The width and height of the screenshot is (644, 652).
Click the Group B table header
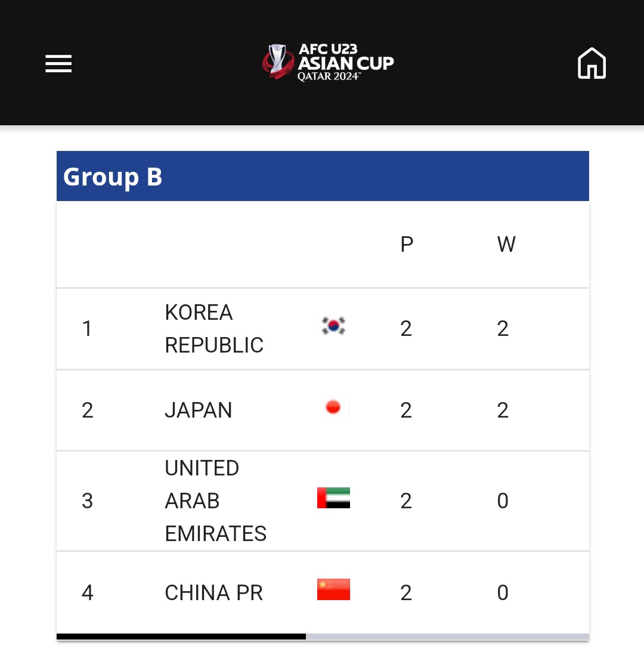click(x=113, y=177)
